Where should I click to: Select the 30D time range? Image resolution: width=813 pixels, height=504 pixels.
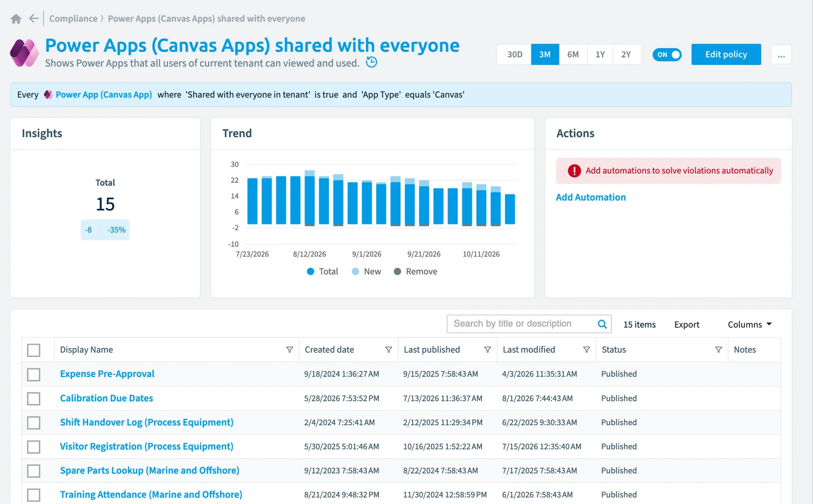point(514,54)
